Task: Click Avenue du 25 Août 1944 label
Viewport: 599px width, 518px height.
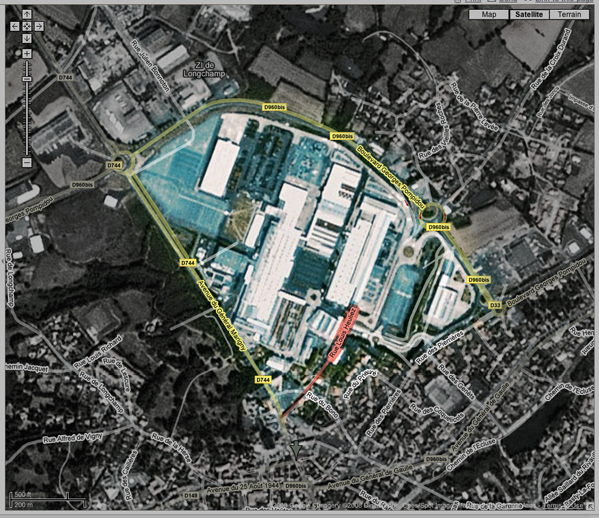Action: pyautogui.click(x=243, y=487)
